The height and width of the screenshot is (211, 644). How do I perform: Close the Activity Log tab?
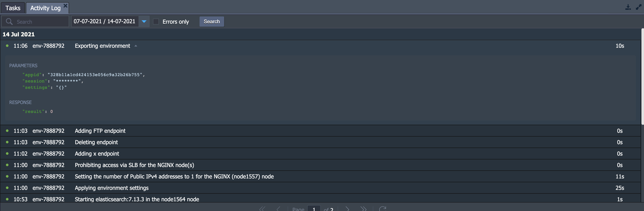(x=65, y=5)
